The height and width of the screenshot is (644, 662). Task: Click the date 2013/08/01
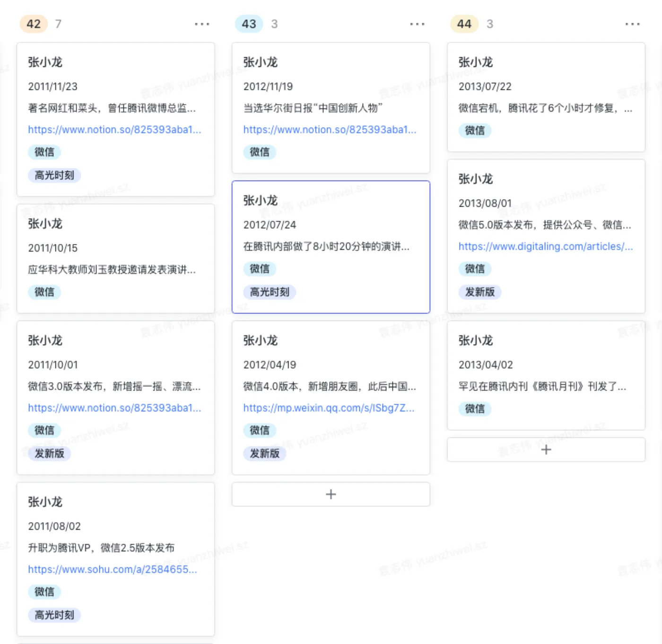485,203
